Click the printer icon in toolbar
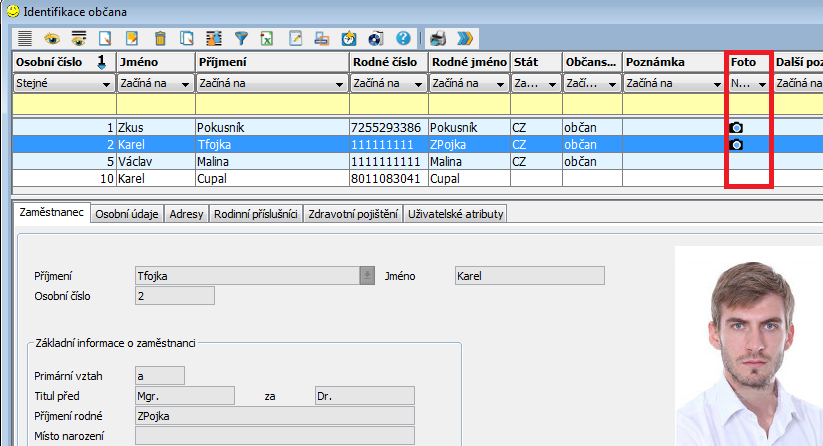Screen dimensions: 823x446 [438, 39]
